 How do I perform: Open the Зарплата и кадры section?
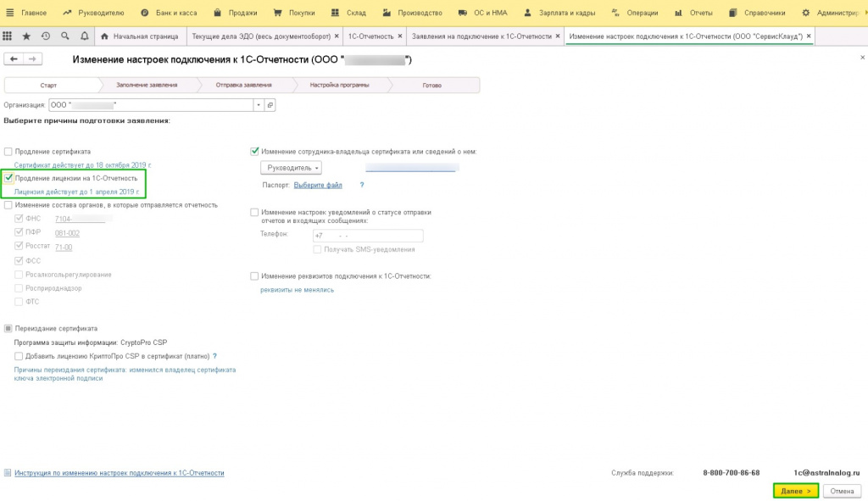tap(559, 12)
